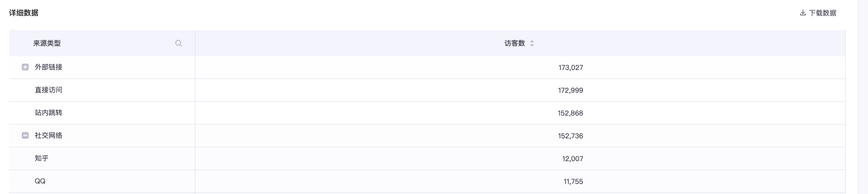Click the vertical scrollbar track on right

click(863, 97)
